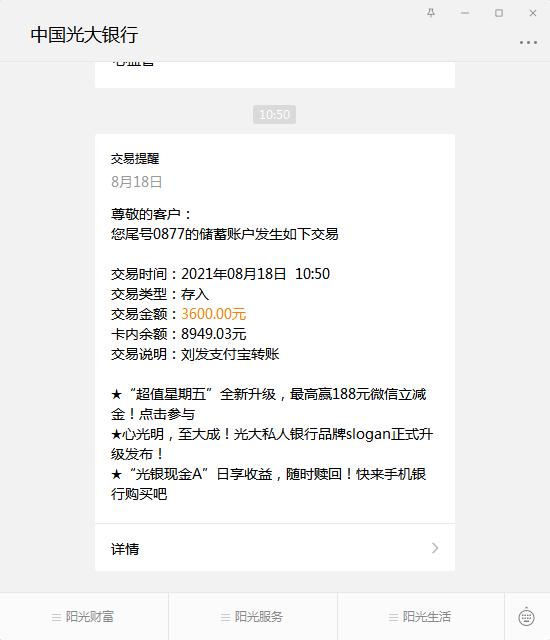Click the 8月18日 date under the title

coord(137,182)
